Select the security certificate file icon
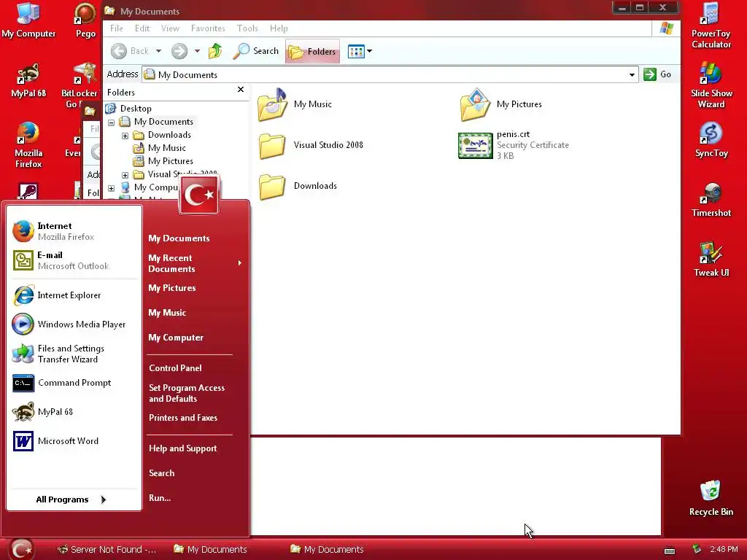 475,145
